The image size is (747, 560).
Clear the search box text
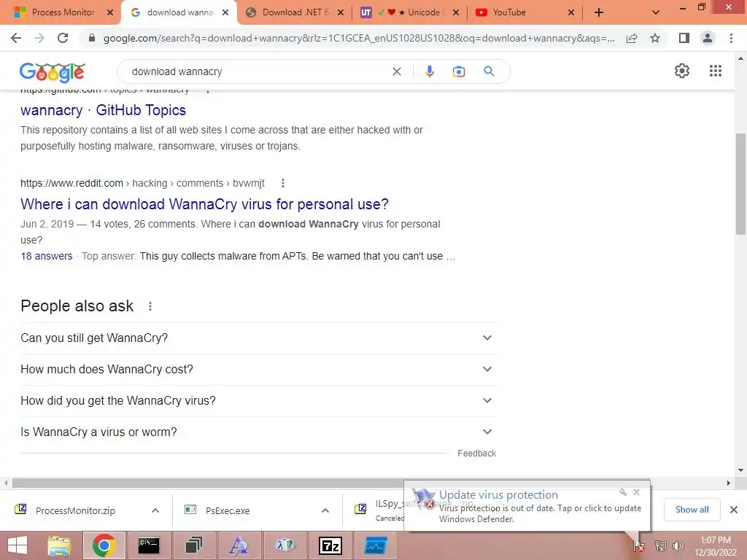[x=396, y=71]
